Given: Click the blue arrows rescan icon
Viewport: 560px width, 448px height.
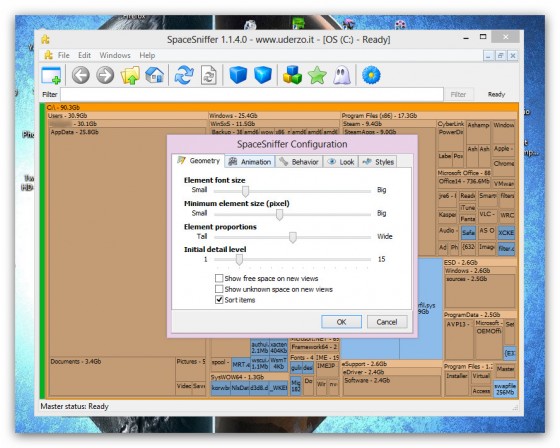Looking at the screenshot, I should coord(184,75).
